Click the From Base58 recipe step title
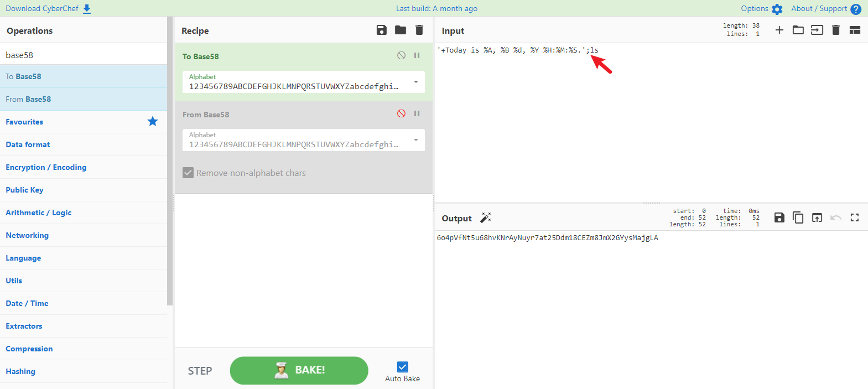 pyautogui.click(x=206, y=115)
